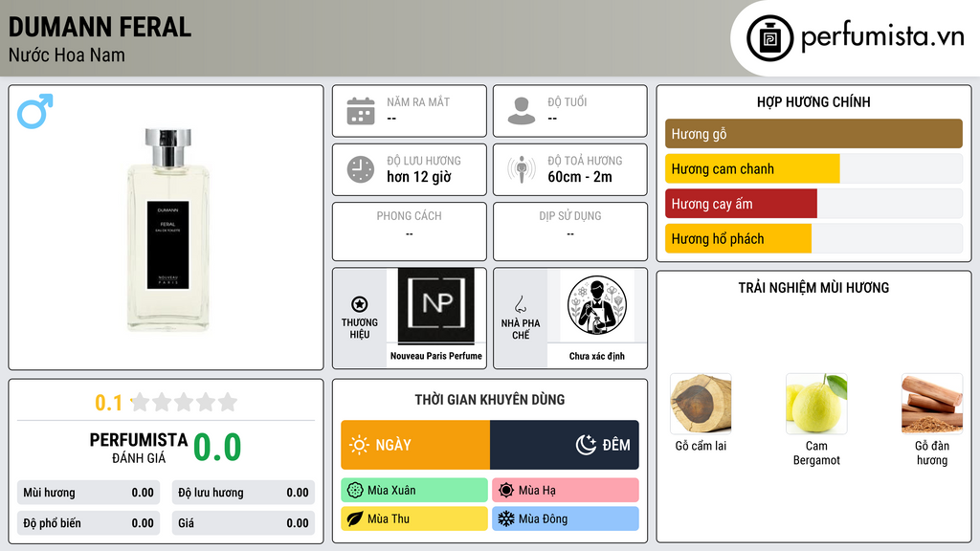
Task: Click the flower icon beside Mùa Xuân
Action: coord(355,491)
